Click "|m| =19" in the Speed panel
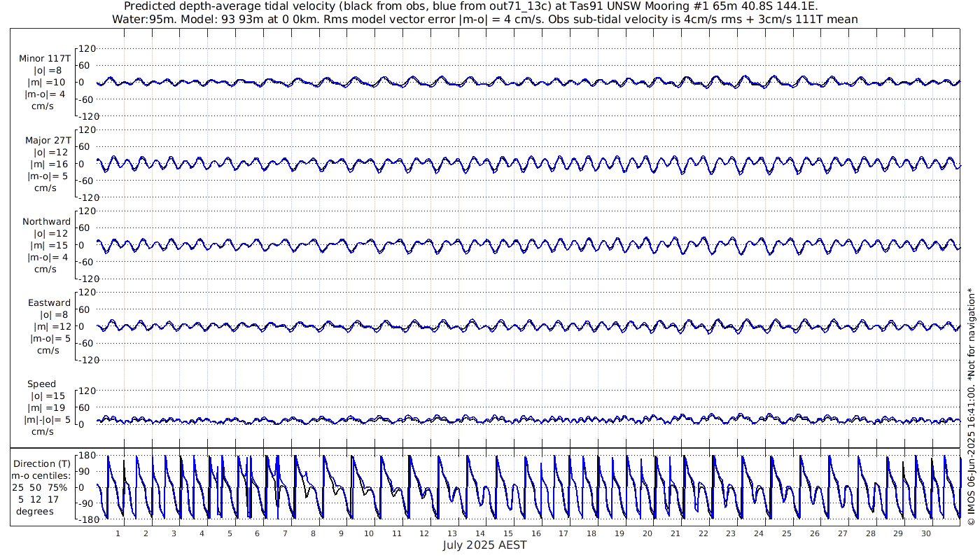The width and height of the screenshot is (980, 560). point(46,408)
